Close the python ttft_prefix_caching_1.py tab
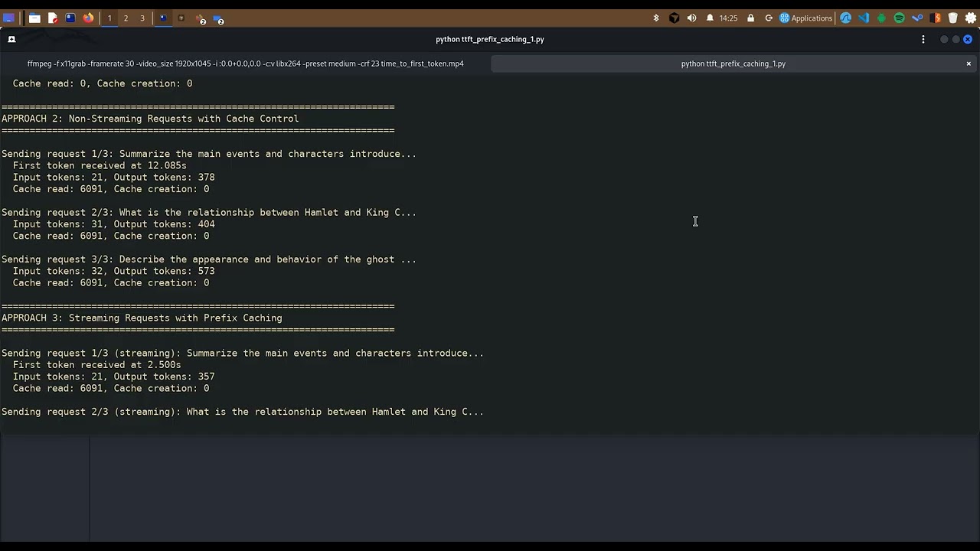The height and width of the screenshot is (551, 980). pos(969,64)
